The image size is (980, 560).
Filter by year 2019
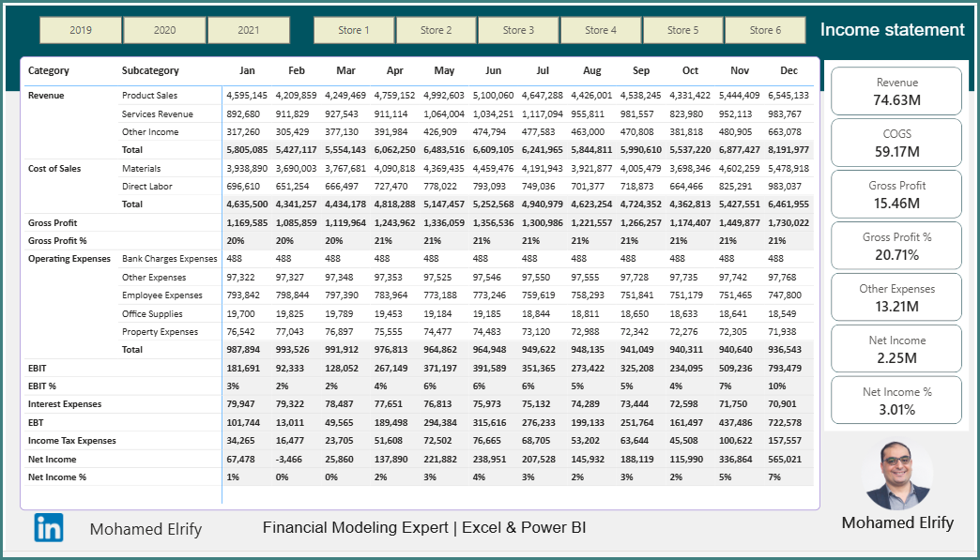click(81, 30)
